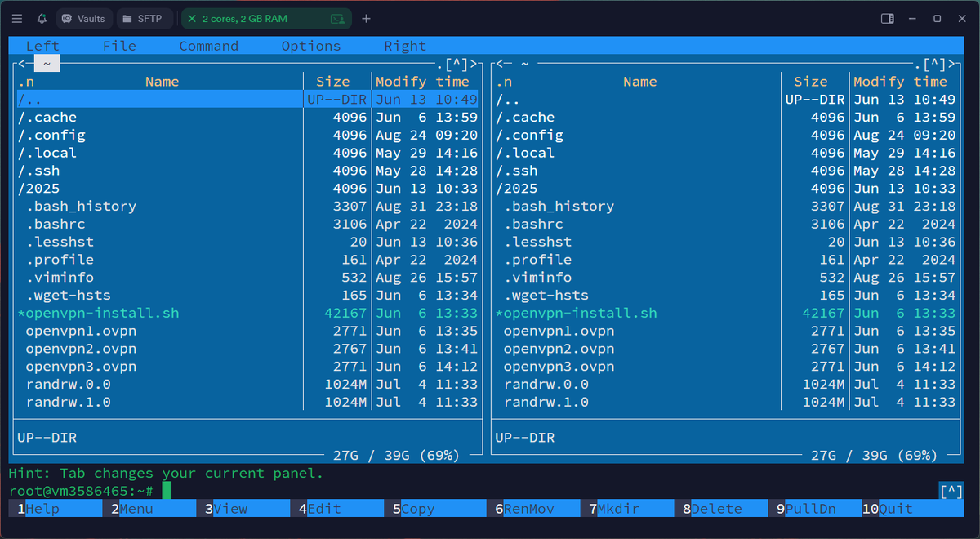Select '.bash_history' in left panel
Screen dimensions: 980x539
pos(247,207)
